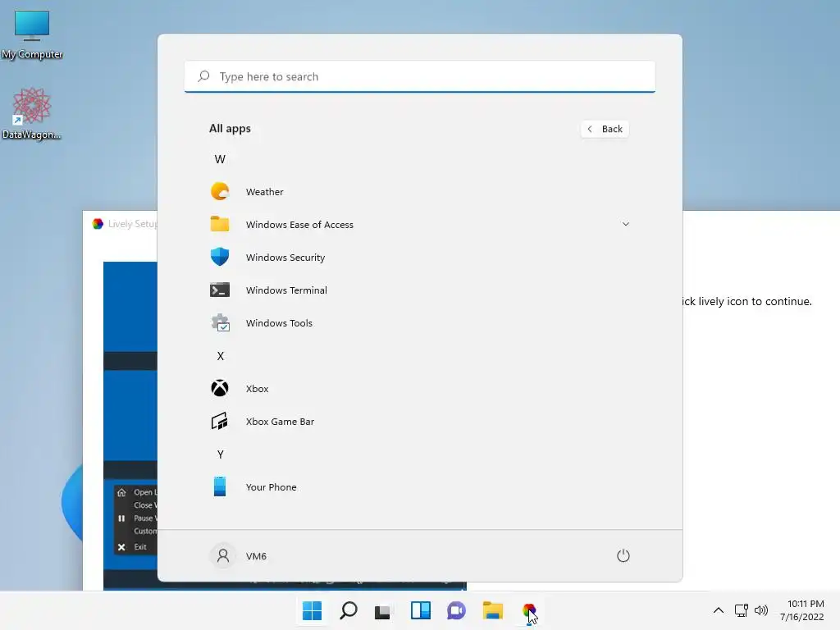840x630 pixels.
Task: Click the Windows Start button on taskbar
Action: (x=312, y=610)
